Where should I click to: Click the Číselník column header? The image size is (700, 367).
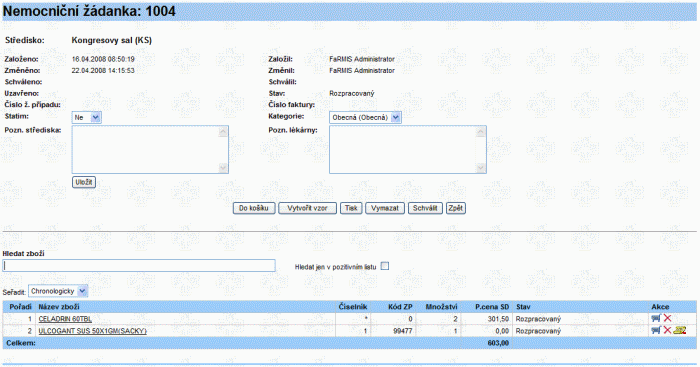pyautogui.click(x=353, y=307)
